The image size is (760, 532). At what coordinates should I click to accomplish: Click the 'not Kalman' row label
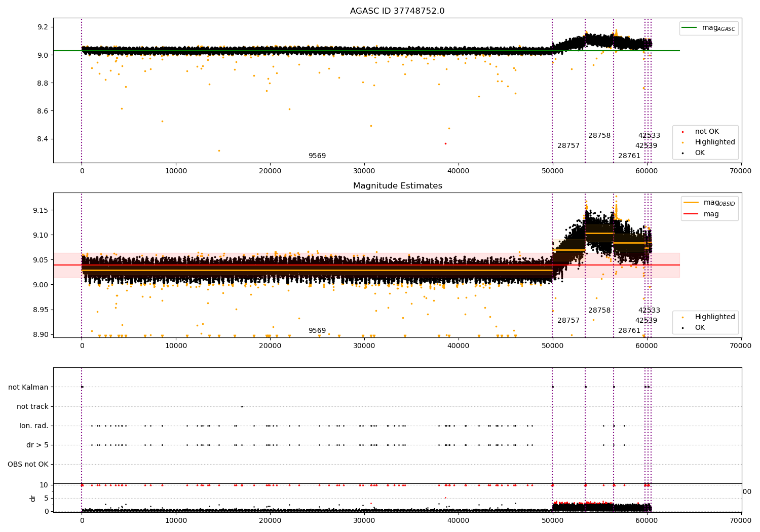click(x=28, y=388)
